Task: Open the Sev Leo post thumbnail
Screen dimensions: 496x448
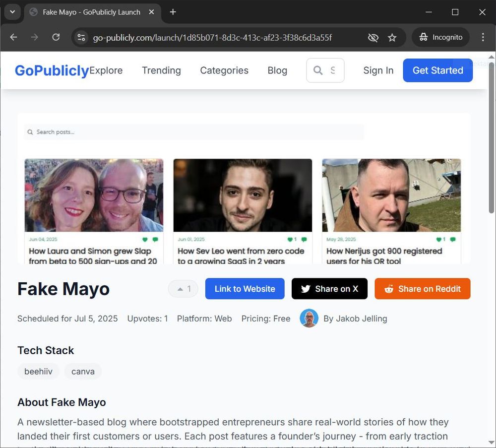Action: click(x=243, y=195)
